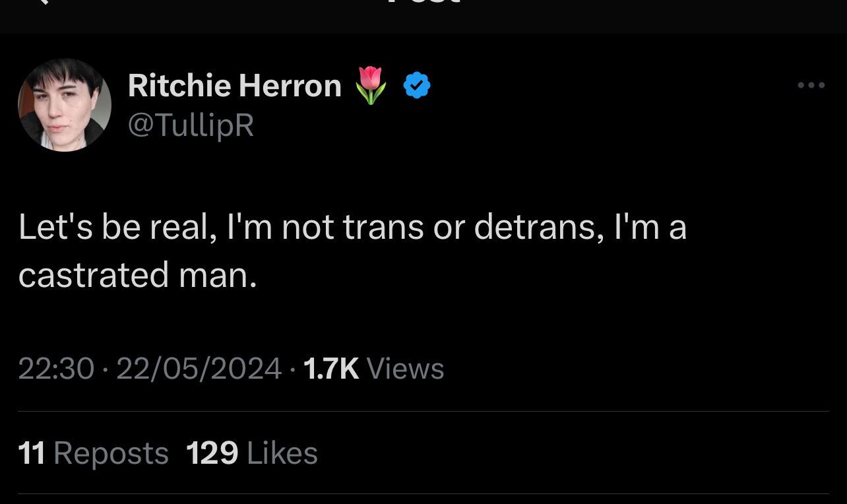This screenshot has width=847, height=504.
Task: Click the @TullipR handle
Action: [191, 125]
